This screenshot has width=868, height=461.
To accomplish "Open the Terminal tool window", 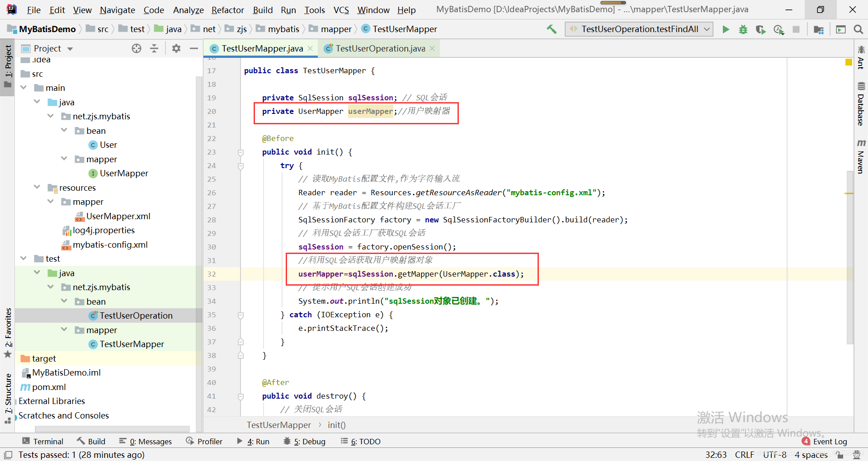I will [x=43, y=441].
